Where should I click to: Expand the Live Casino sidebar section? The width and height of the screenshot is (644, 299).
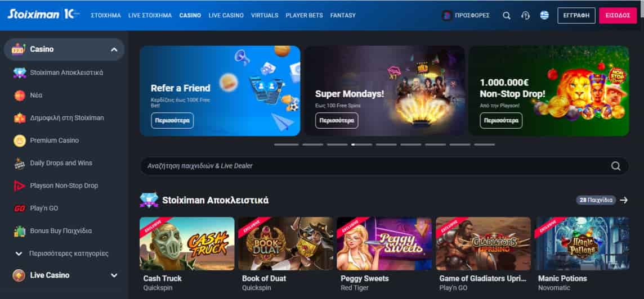(x=114, y=275)
